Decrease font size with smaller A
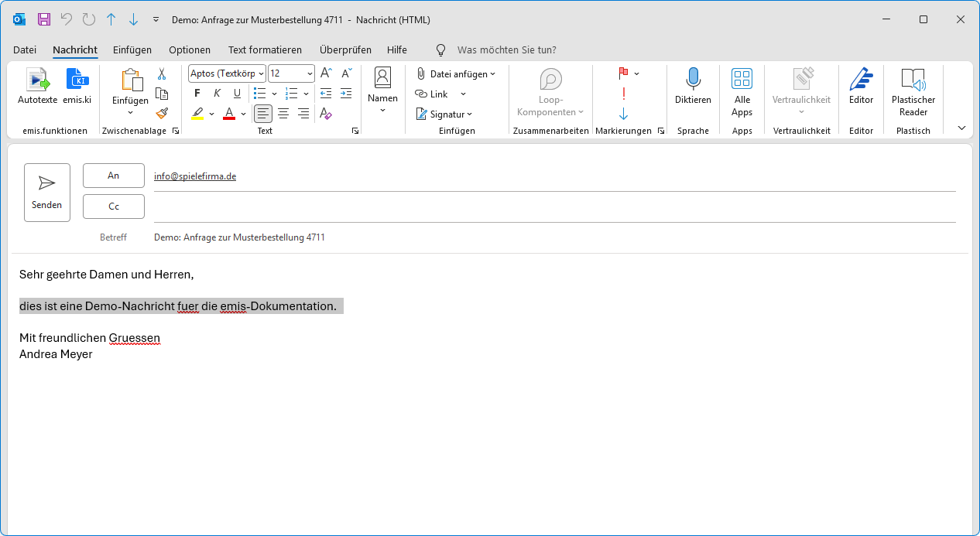The width and height of the screenshot is (980, 536). tap(346, 73)
